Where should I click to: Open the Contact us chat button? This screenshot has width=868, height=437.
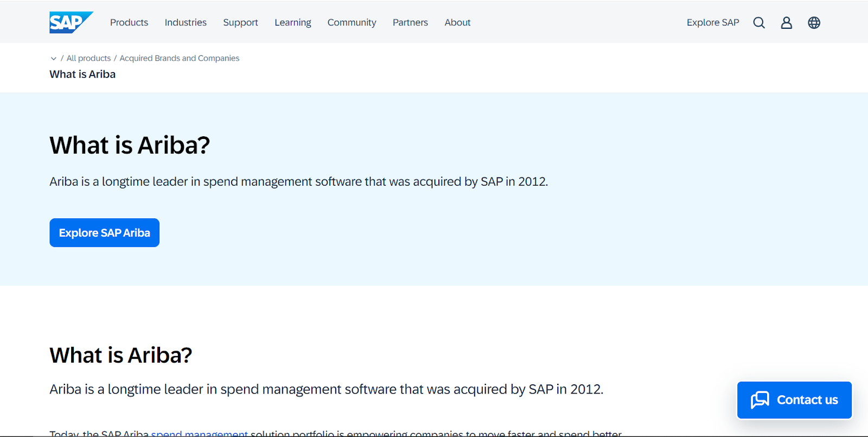(794, 400)
